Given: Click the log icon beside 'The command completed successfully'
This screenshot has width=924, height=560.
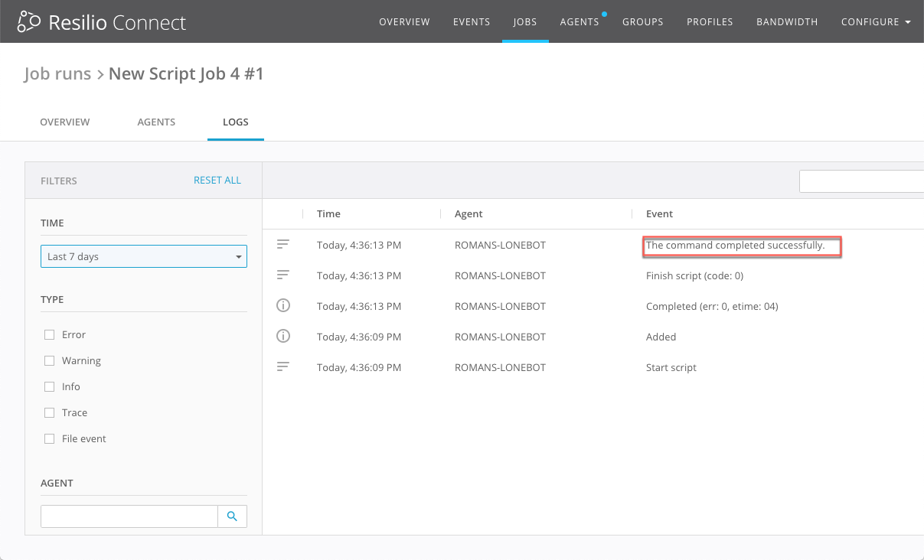Looking at the screenshot, I should [x=283, y=245].
